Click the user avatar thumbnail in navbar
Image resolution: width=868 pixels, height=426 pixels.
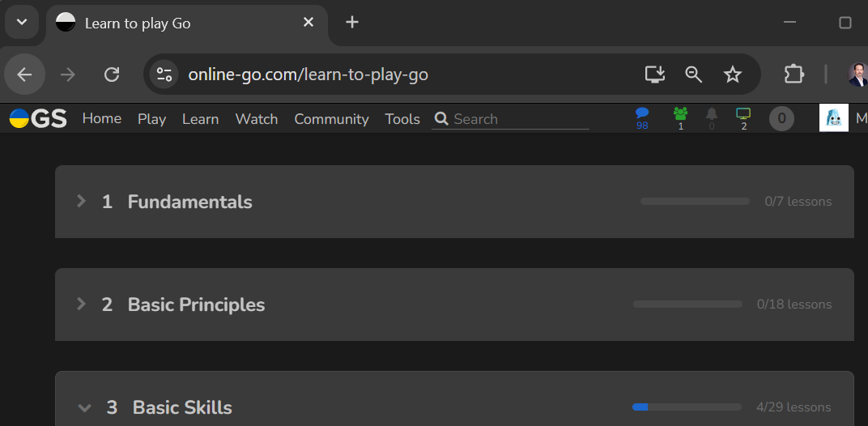833,118
